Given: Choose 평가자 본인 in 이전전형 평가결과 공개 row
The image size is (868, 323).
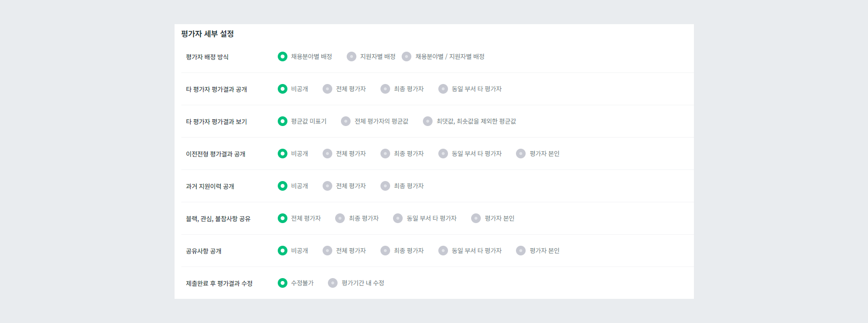Looking at the screenshot, I should 520,153.
